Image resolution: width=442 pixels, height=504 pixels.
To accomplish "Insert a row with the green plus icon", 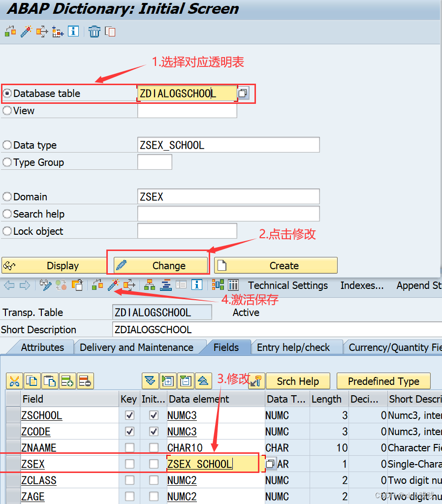I will 67,381.
